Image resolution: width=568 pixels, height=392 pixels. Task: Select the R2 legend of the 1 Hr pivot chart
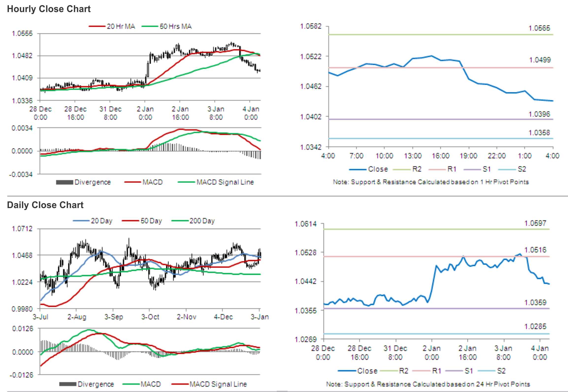[407, 169]
